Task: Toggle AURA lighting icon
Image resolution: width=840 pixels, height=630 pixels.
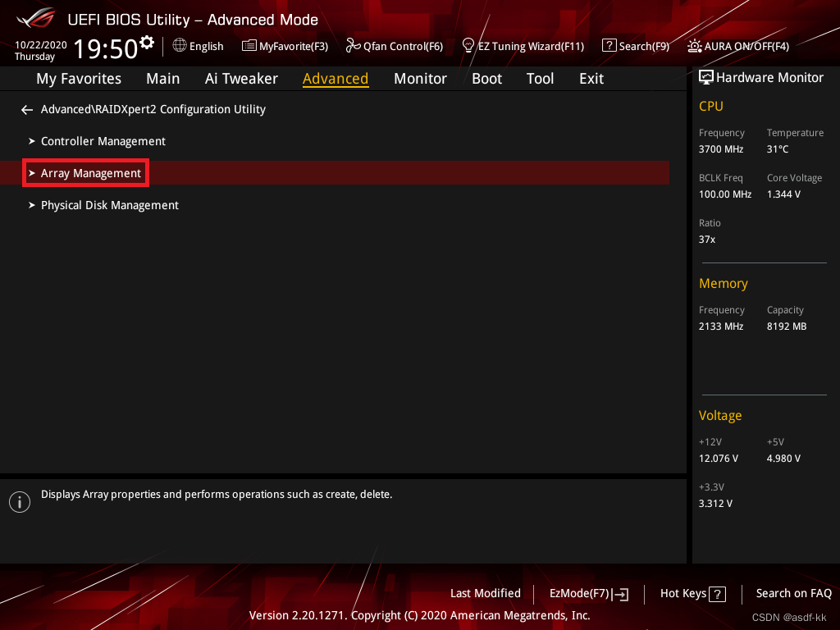Action: [694, 46]
